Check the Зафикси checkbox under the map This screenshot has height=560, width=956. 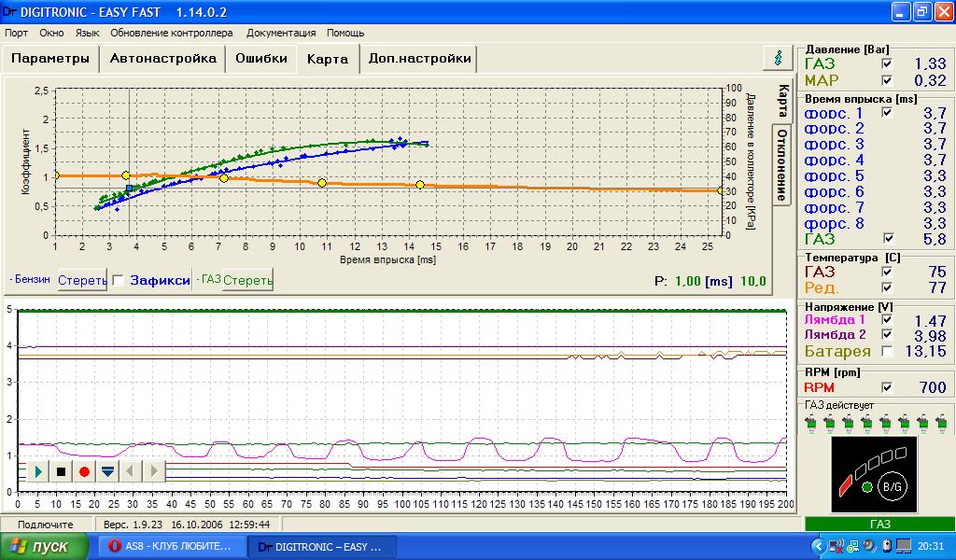119,279
